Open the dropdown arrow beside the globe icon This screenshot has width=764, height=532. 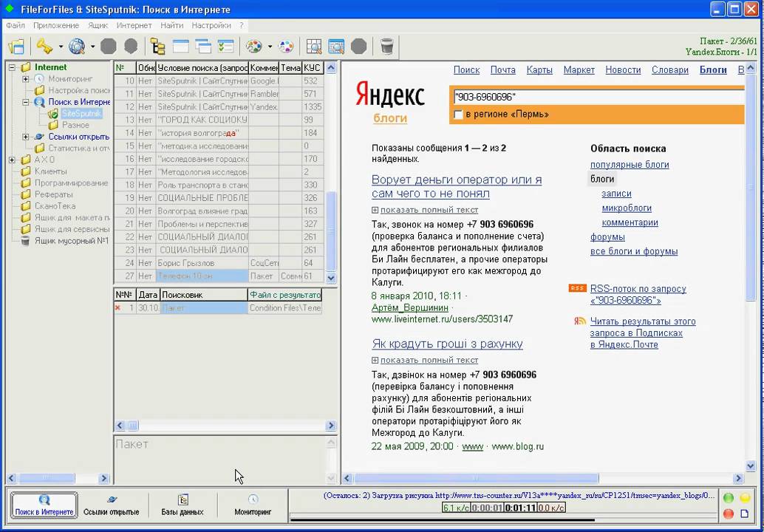coord(92,47)
